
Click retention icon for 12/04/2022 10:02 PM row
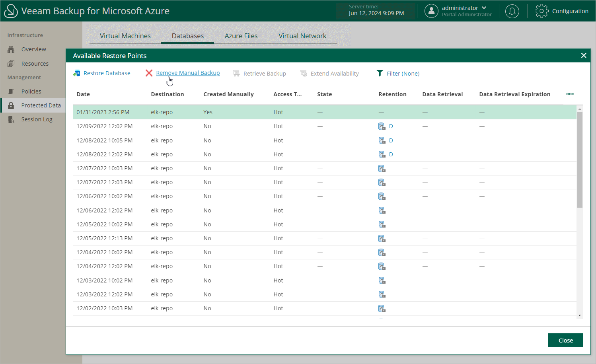coord(382,252)
